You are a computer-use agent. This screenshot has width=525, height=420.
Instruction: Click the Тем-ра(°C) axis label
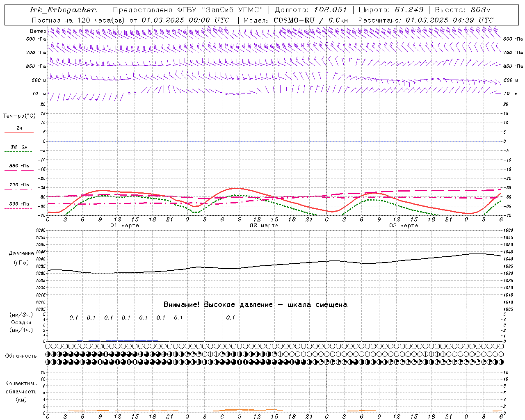coord(19,116)
